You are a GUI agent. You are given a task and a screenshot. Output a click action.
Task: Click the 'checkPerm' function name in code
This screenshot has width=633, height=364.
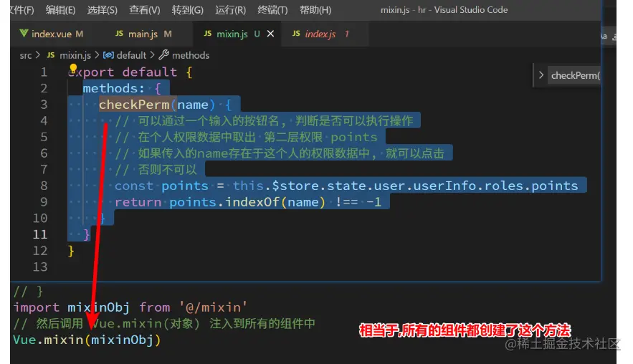(134, 105)
